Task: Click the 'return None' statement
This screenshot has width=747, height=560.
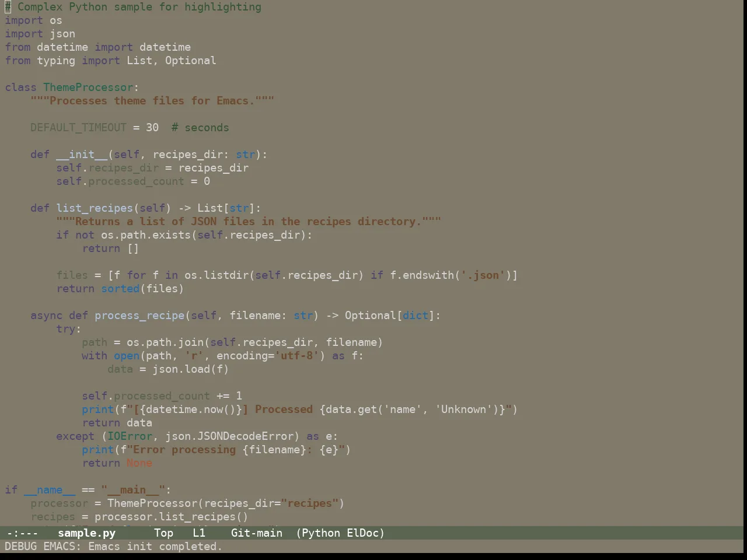Action: click(117, 463)
